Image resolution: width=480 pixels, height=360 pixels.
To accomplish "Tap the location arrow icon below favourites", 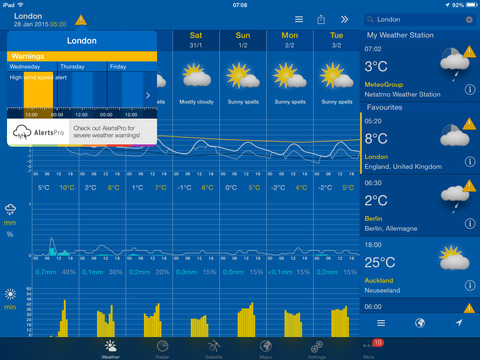I will [x=459, y=323].
